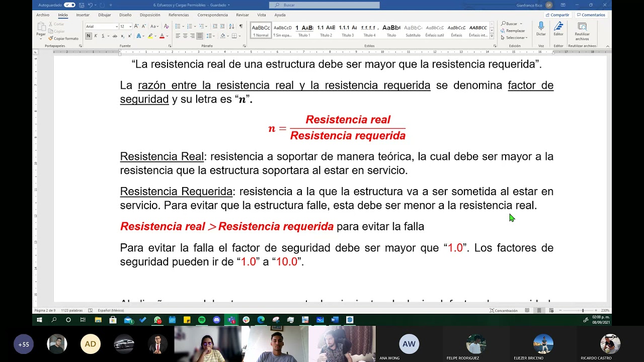Open the font size dropdown (12)
The height and width of the screenshot is (362, 644).
coord(130,26)
